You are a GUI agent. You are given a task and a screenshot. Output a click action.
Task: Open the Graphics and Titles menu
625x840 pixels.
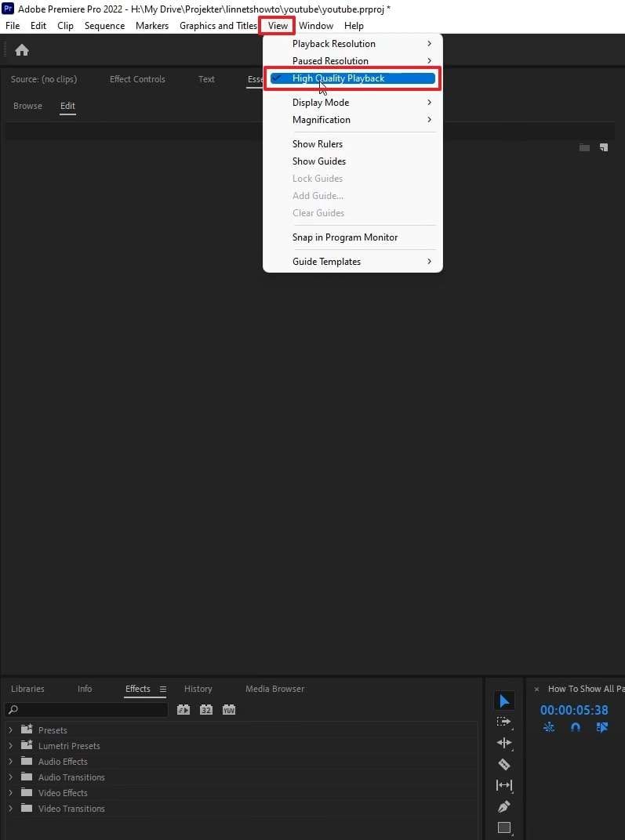[x=218, y=26]
